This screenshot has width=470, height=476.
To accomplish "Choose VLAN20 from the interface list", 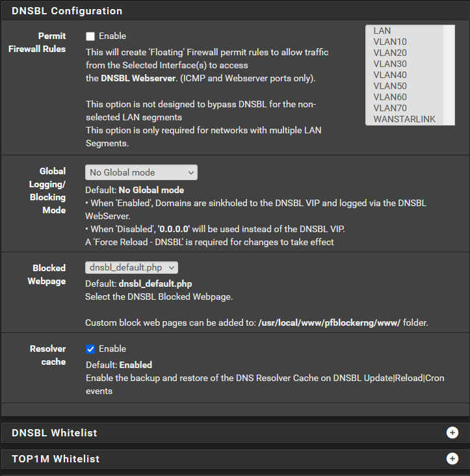I will coord(390,53).
